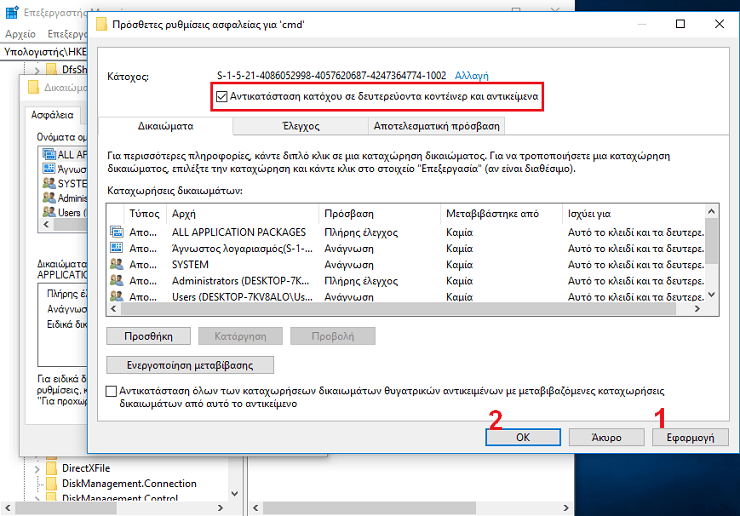The height and width of the screenshot is (516, 740).
Task: Click the Users entry group icon
Action: point(115,296)
